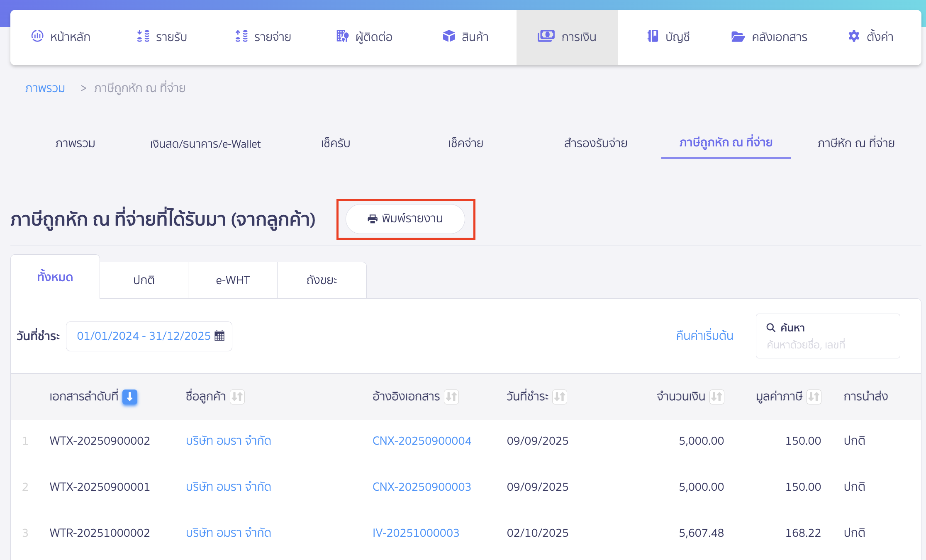Open the วันที่ชำระ date range picker

pos(144,336)
